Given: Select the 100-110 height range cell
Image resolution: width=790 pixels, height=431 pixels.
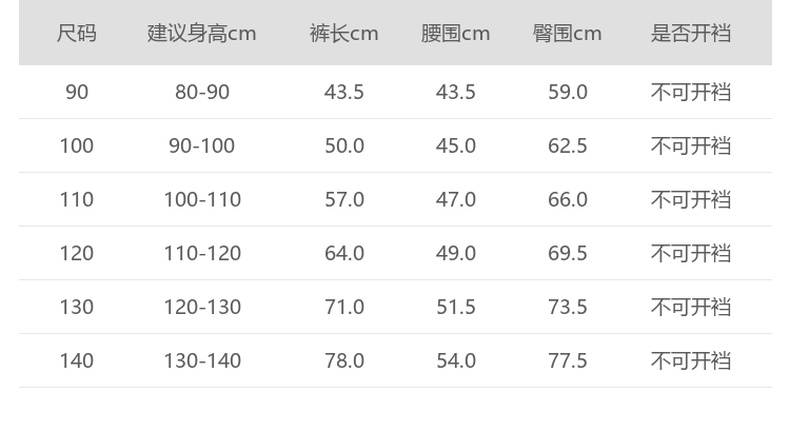Looking at the screenshot, I should [202, 199].
